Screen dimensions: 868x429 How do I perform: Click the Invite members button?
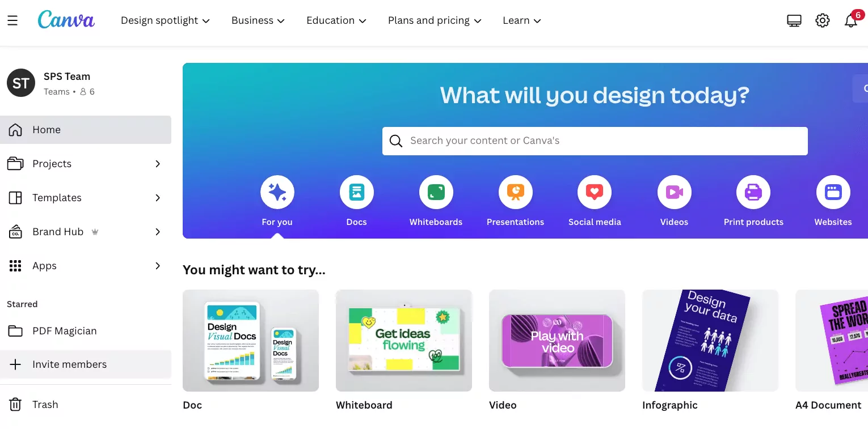(x=86, y=364)
